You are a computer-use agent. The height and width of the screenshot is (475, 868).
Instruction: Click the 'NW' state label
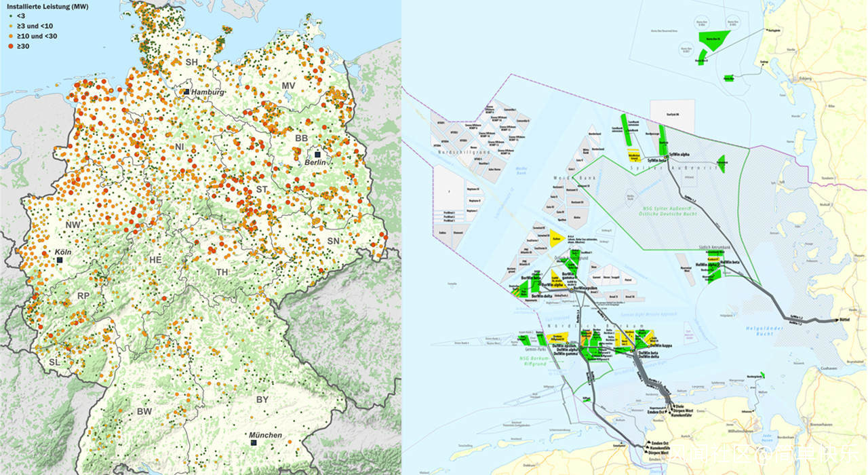point(73,225)
